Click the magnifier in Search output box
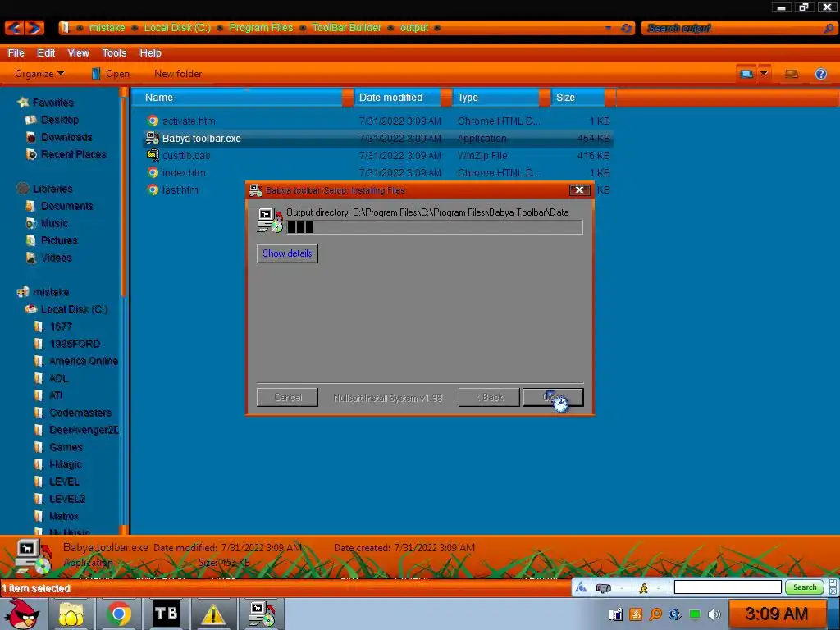The height and width of the screenshot is (630, 840). pos(829,28)
